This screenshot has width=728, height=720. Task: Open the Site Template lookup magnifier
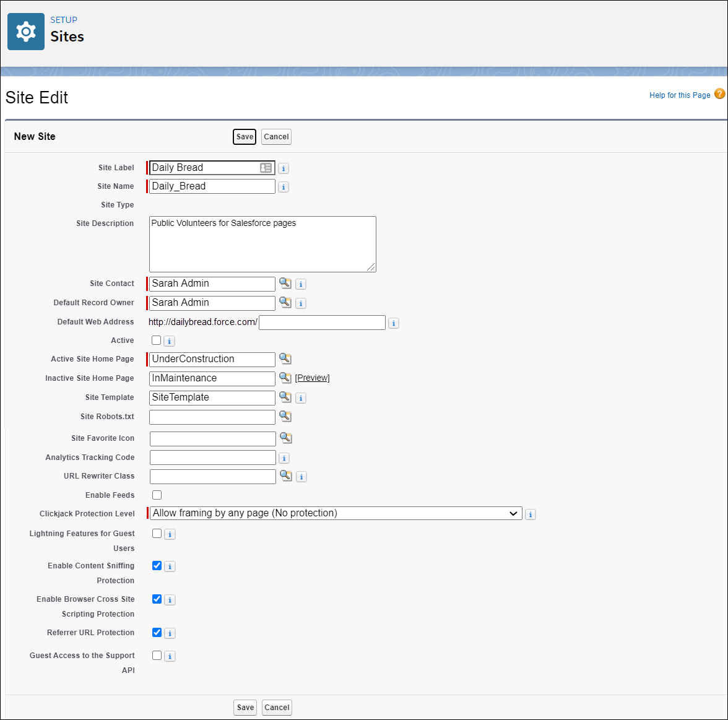pos(285,397)
